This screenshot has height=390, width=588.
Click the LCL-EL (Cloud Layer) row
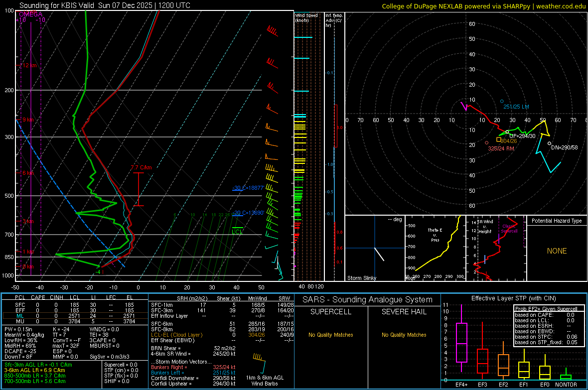click(222, 335)
